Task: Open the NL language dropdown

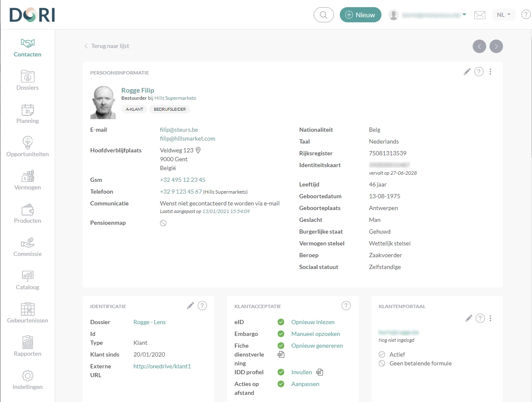Action: coord(503,15)
